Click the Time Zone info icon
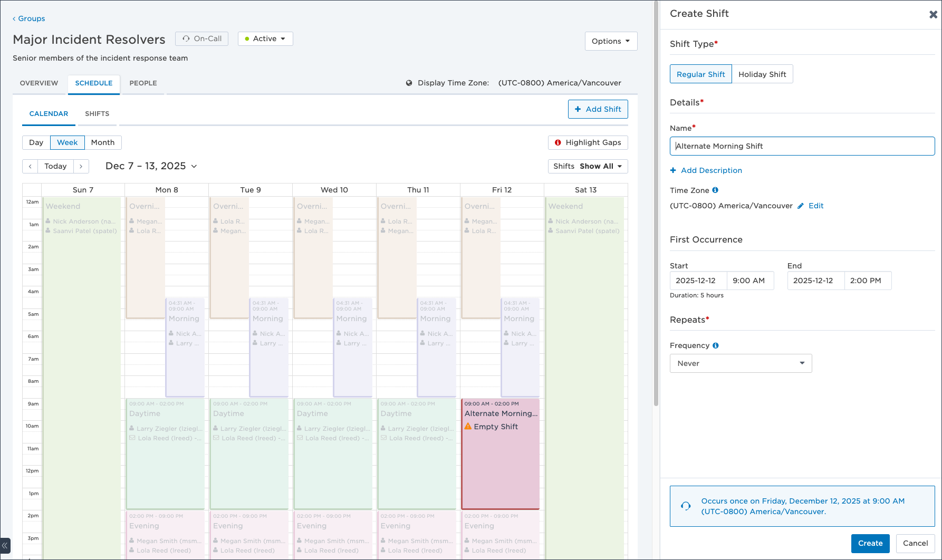 coord(715,190)
